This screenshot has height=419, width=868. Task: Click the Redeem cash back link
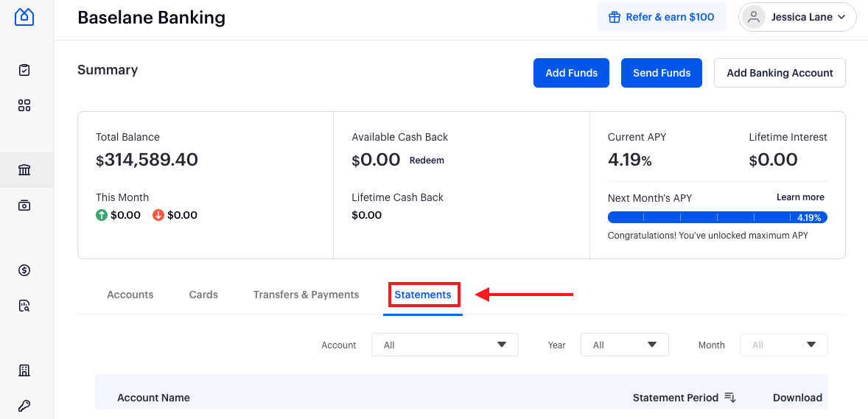(427, 161)
